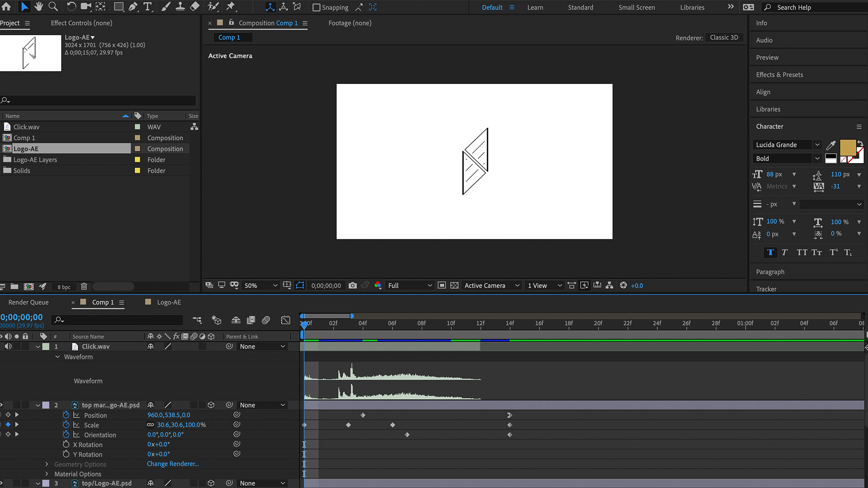Click the trash delete icon in Project panel

coord(84,286)
